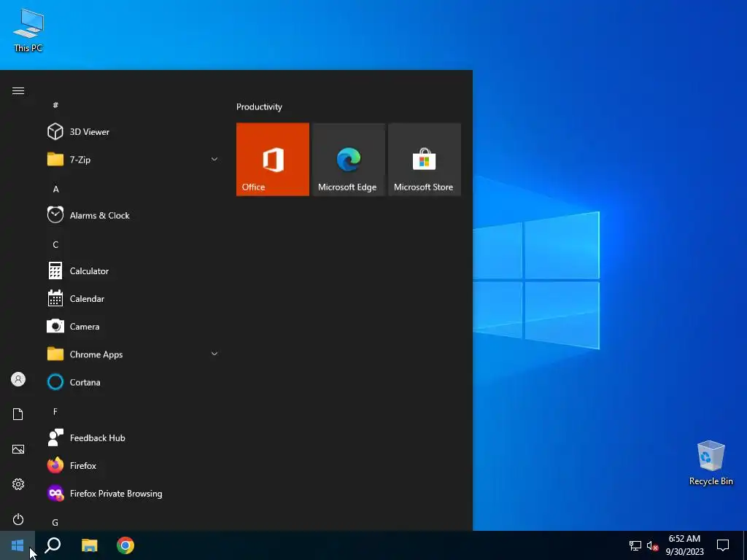Screen dimensions: 747x560
Task: Click the 7-Zip folder icon
Action: click(55, 159)
